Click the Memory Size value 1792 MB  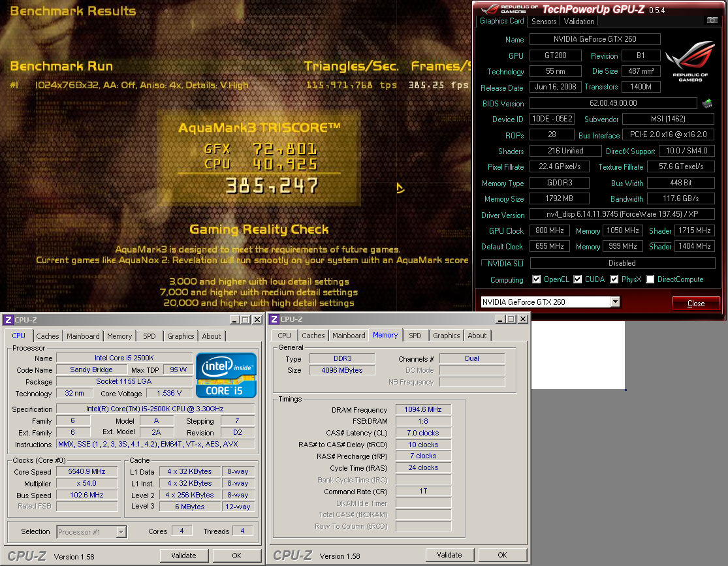click(559, 198)
